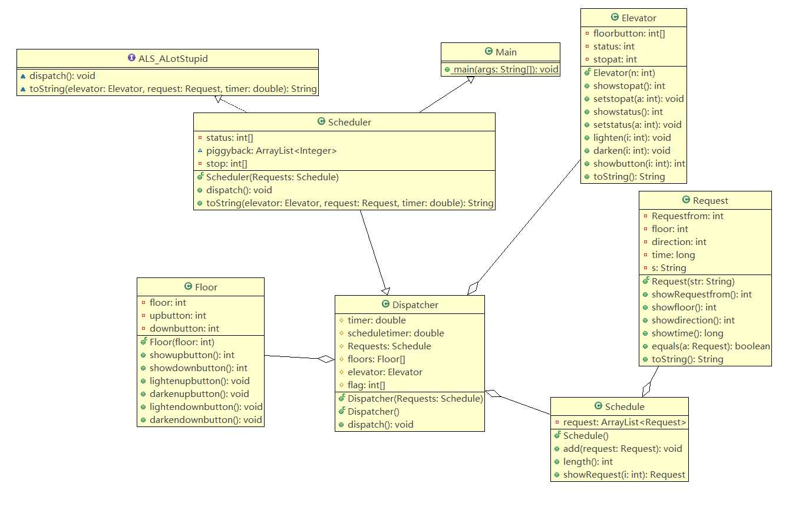Click the class icon next to Schedule title
812x516 pixels.
[598, 406]
